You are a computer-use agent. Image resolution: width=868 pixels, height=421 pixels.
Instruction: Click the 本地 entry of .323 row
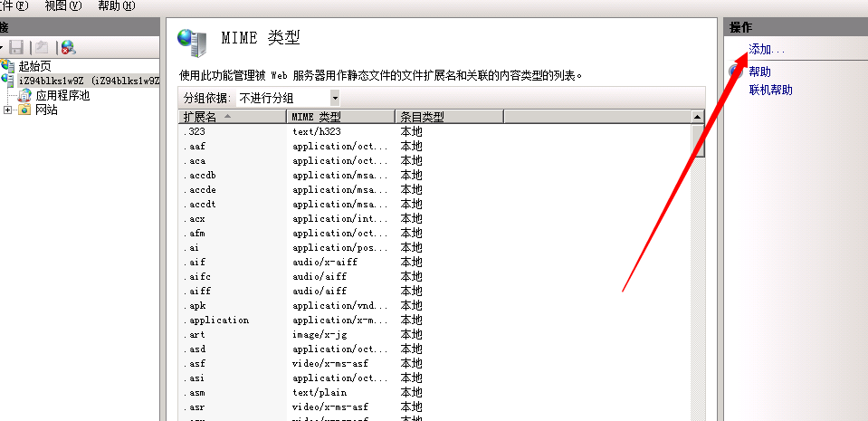click(411, 132)
